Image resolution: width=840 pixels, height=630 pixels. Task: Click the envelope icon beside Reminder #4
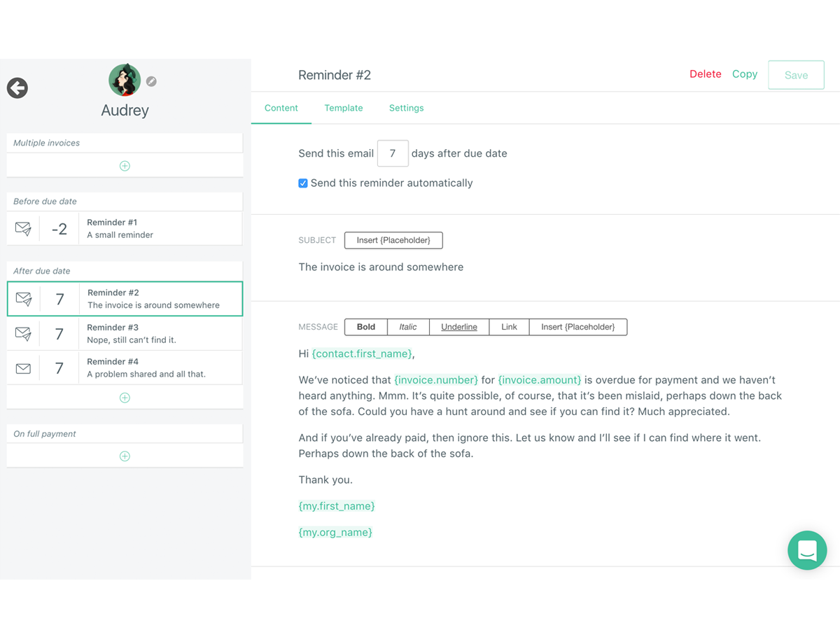point(23,367)
